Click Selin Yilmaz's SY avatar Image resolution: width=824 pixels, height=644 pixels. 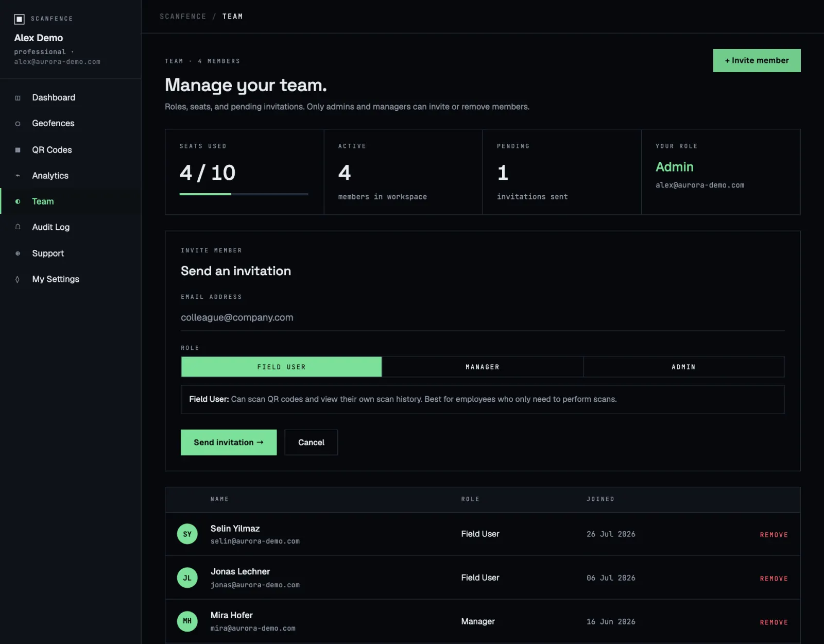(x=187, y=534)
